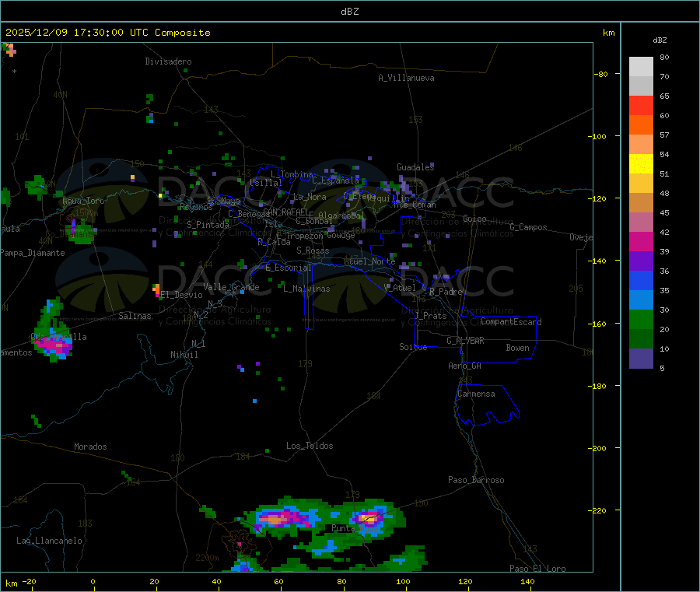Select the Pampa_Diamante label
The image size is (700, 592).
tap(33, 253)
